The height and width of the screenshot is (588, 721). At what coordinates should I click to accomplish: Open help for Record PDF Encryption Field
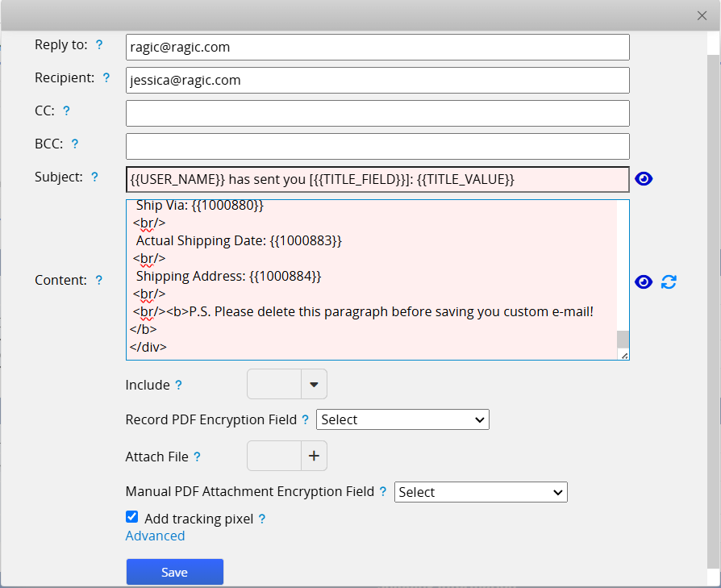point(305,420)
